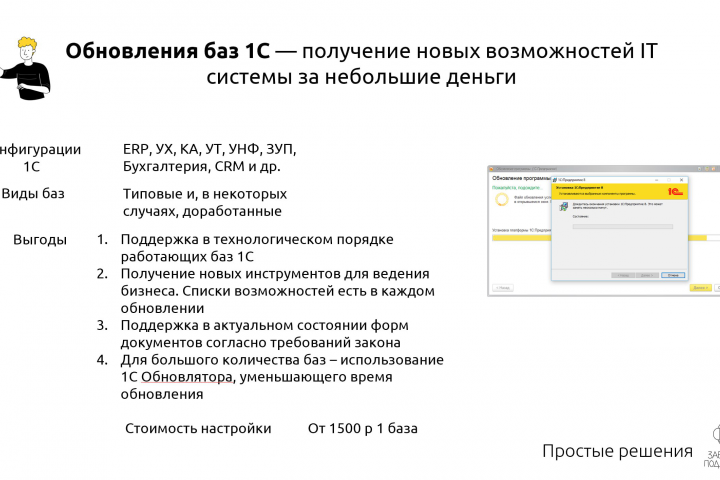720x480 pixels.
Task: Click the 'Простые решения' caption
Action: coord(618,451)
